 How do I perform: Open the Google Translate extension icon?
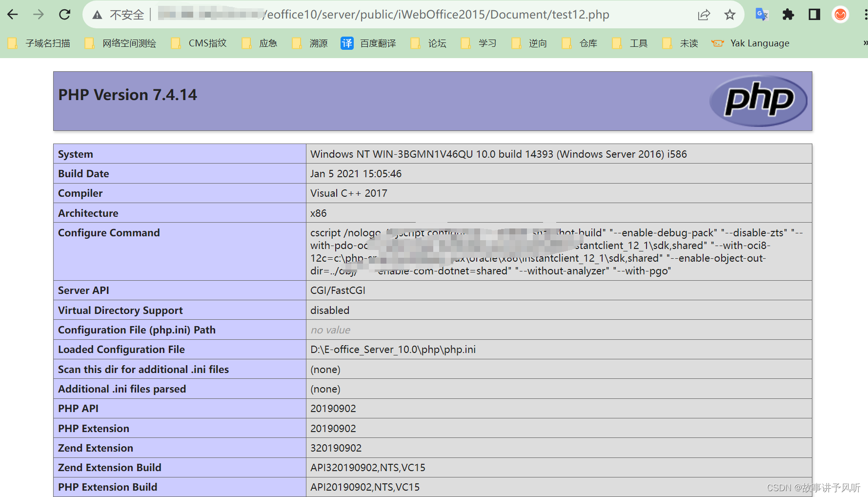pos(762,15)
